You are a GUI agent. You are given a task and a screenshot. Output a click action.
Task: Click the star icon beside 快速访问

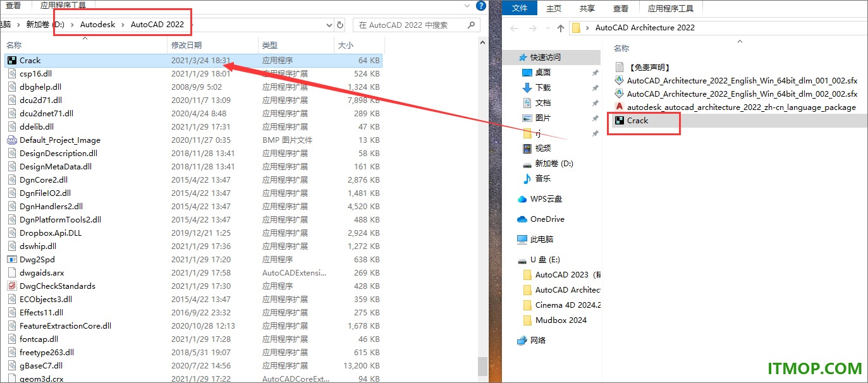click(522, 57)
